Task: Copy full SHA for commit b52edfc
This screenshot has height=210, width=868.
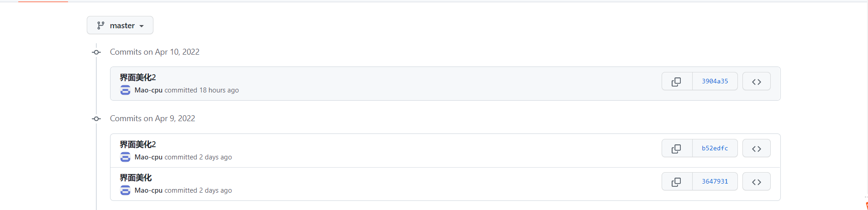Action: point(676,149)
